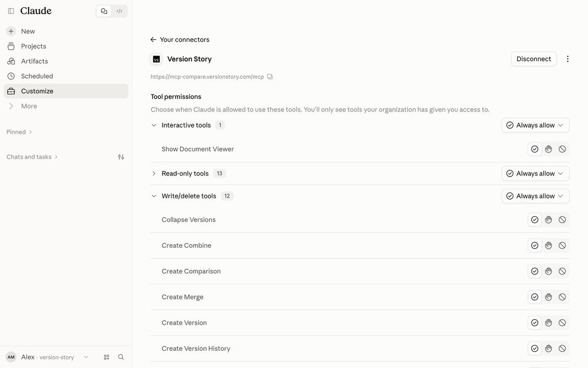Open Read-only tools Always allow dropdown

(535, 174)
